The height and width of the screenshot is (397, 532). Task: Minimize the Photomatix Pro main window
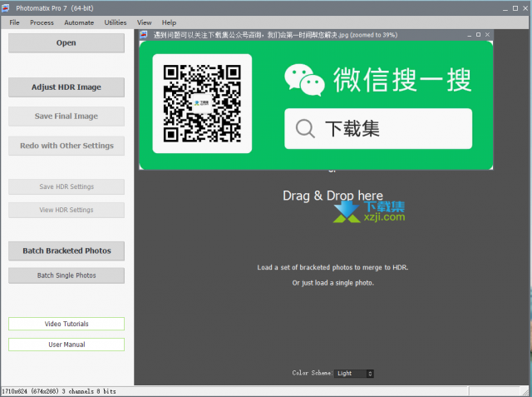(505, 8)
